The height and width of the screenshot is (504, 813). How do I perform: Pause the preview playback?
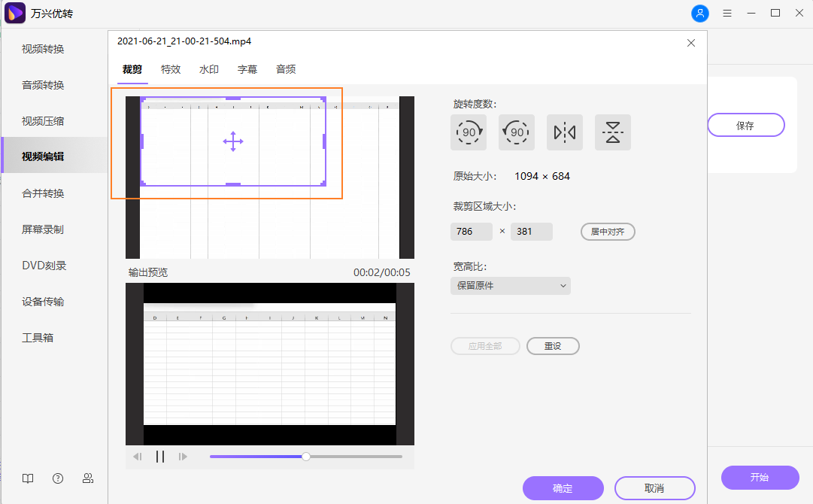pyautogui.click(x=159, y=457)
